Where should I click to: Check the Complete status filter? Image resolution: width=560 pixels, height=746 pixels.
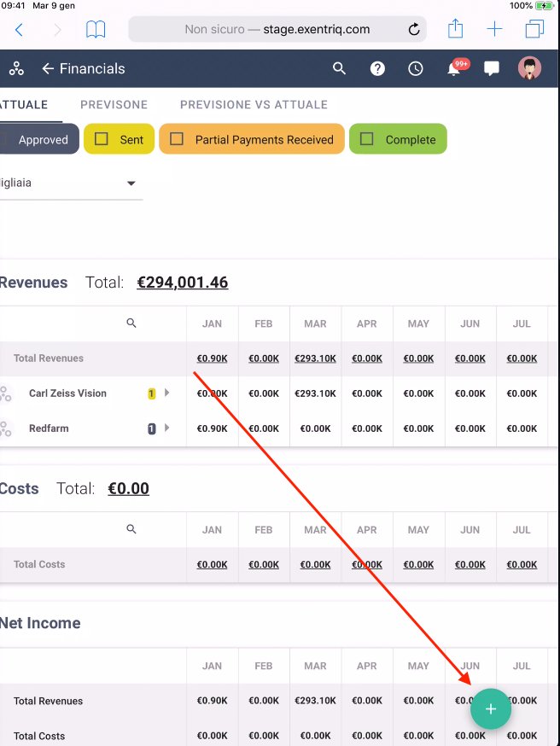click(367, 139)
